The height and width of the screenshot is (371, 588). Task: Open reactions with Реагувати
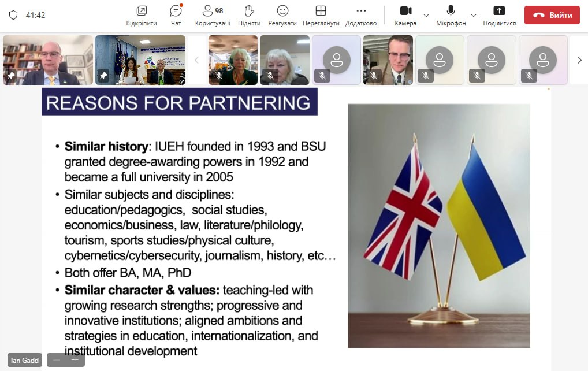pos(282,16)
